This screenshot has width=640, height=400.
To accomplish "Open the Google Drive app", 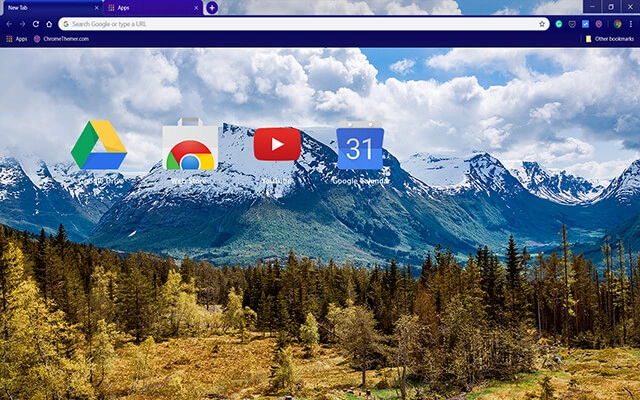I will tap(99, 145).
